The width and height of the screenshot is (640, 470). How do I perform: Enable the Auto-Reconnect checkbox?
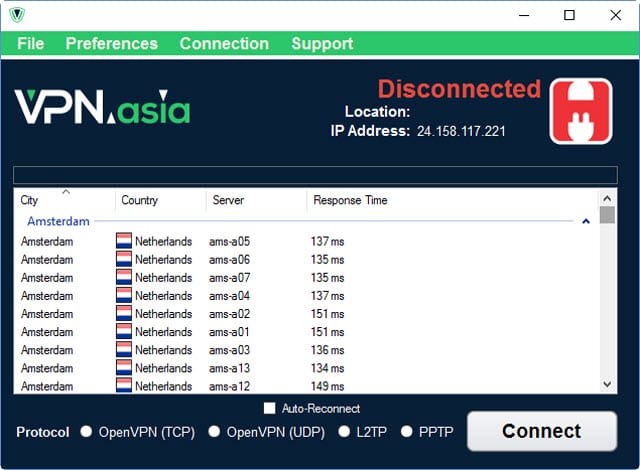click(269, 408)
